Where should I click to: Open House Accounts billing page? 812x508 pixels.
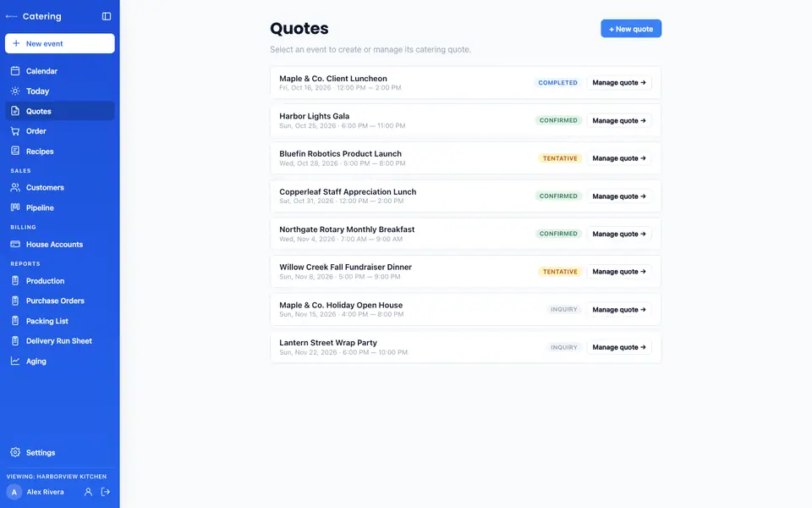[60, 244]
